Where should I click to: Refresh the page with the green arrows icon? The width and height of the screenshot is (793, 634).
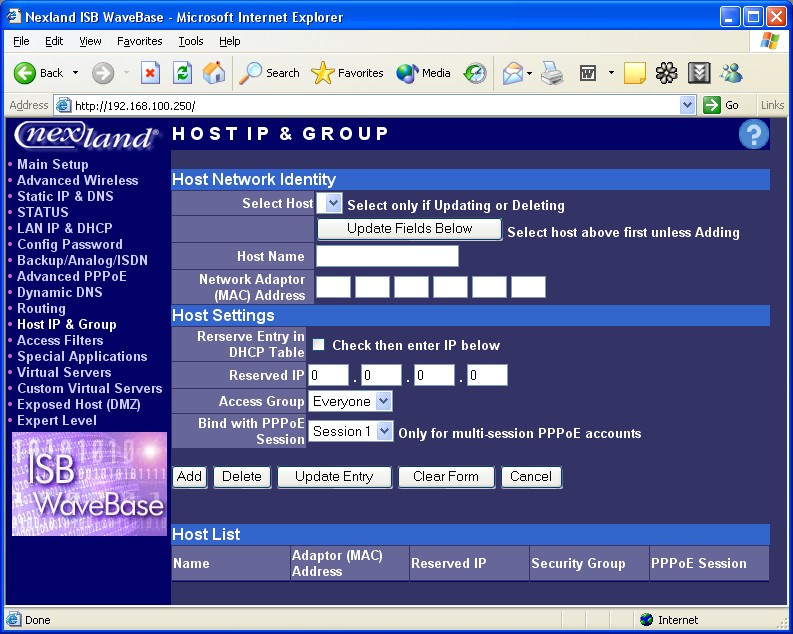tap(182, 73)
